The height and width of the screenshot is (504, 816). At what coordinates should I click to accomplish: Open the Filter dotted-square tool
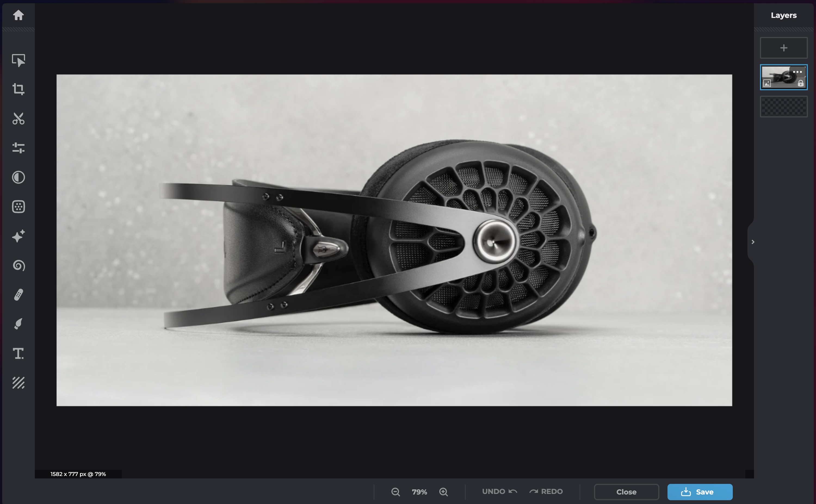pyautogui.click(x=18, y=207)
